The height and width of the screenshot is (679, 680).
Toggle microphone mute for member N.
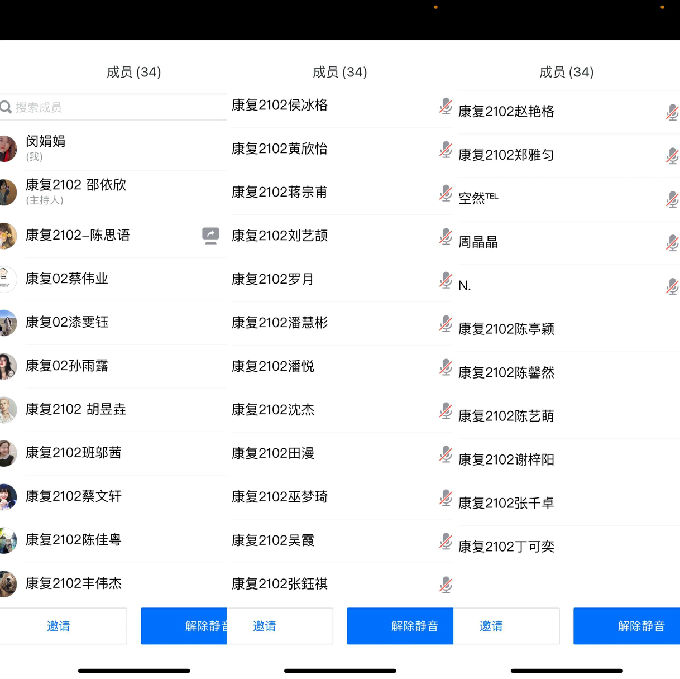pos(673,286)
